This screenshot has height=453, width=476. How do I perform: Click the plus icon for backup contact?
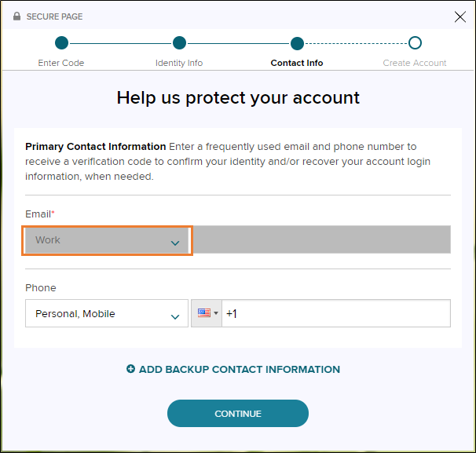tap(131, 369)
